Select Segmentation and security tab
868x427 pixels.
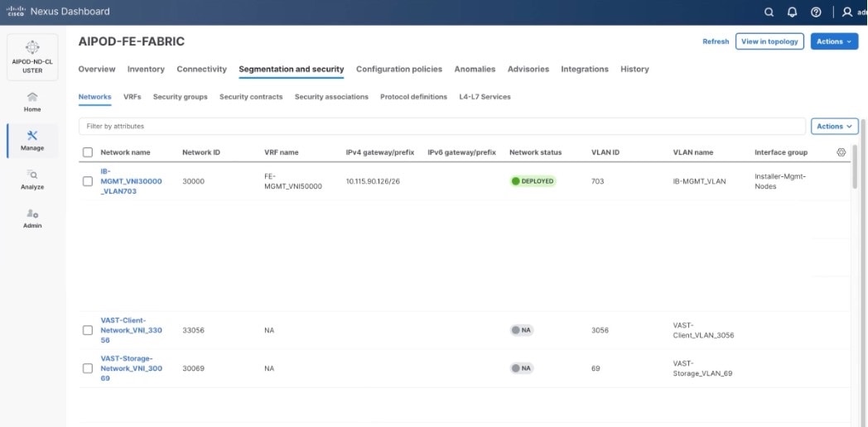(292, 70)
